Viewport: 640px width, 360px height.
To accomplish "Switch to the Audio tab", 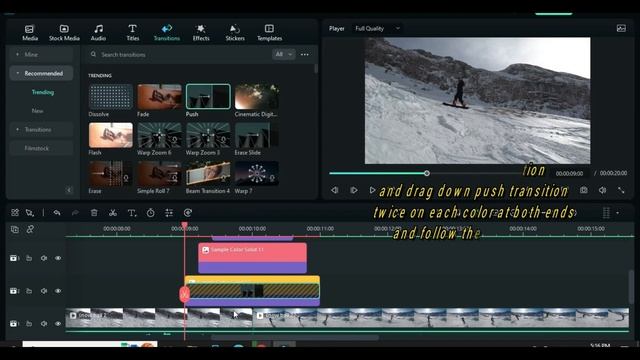I will point(98,33).
